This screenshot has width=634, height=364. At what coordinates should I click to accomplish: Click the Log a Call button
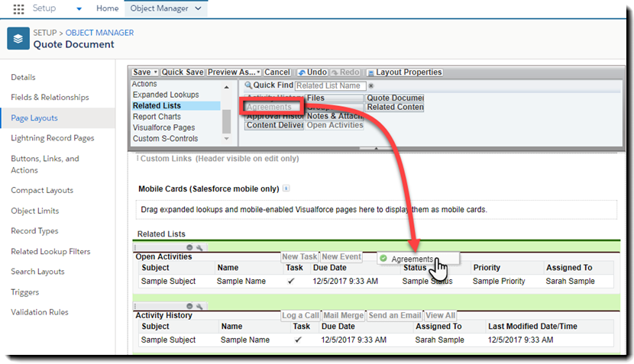pos(300,315)
